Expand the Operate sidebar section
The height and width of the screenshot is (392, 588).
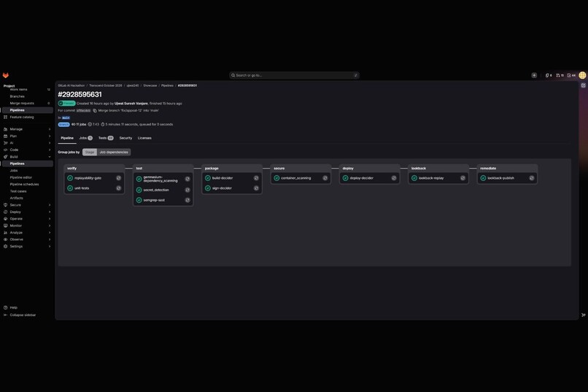(x=26, y=219)
